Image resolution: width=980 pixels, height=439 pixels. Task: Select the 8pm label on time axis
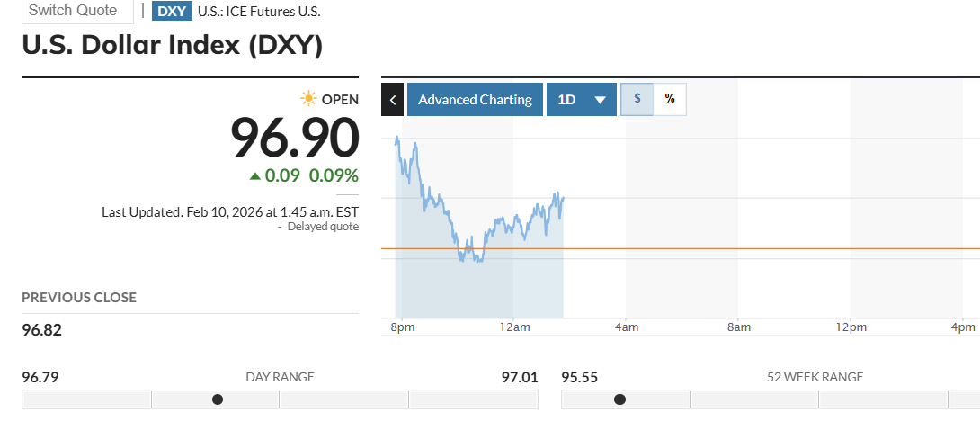click(403, 327)
